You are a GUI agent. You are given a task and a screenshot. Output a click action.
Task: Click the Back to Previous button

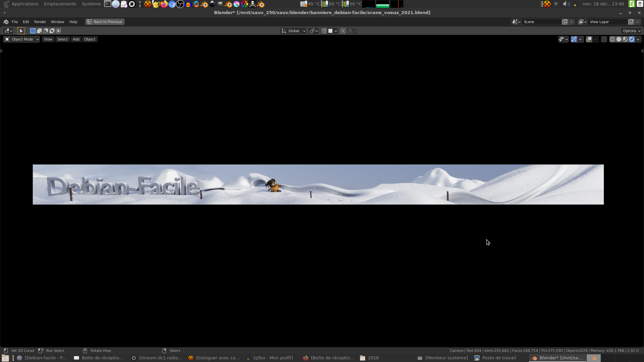[x=105, y=22]
